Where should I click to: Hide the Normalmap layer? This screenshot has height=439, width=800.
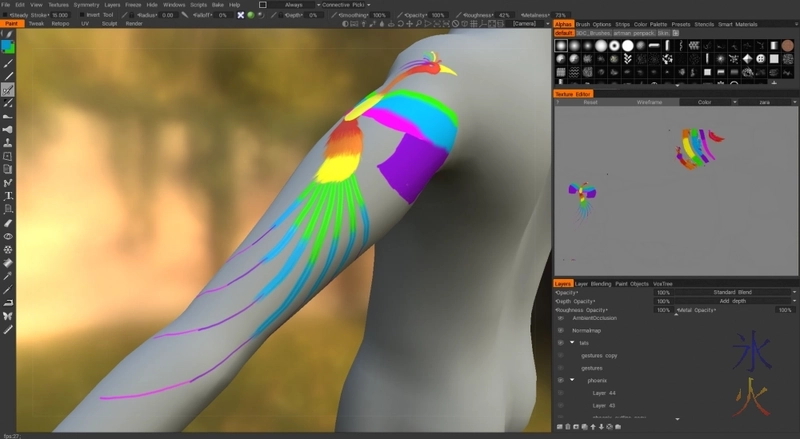pyautogui.click(x=561, y=330)
